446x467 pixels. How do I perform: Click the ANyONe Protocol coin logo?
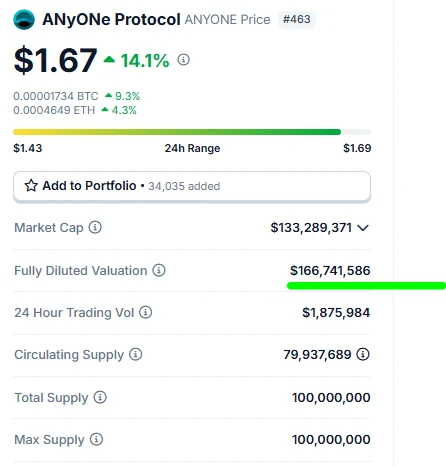(x=24, y=19)
